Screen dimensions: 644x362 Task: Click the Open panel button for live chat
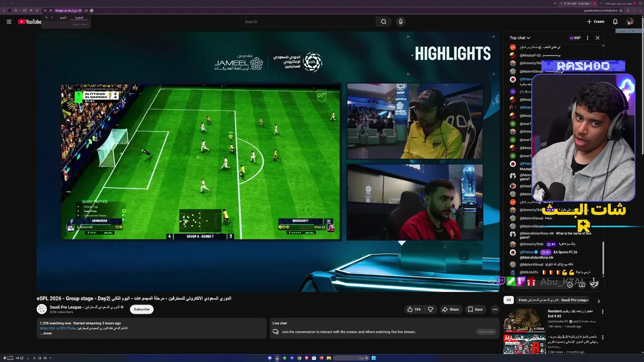(486, 332)
